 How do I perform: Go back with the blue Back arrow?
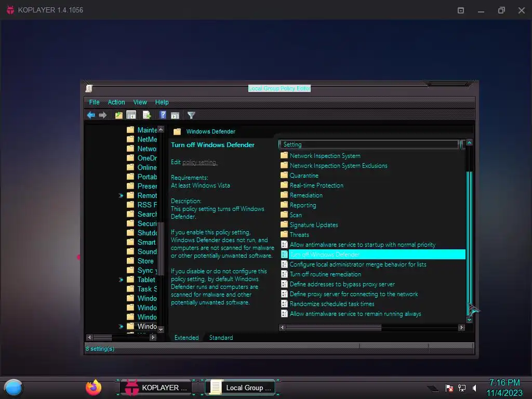[x=91, y=115]
